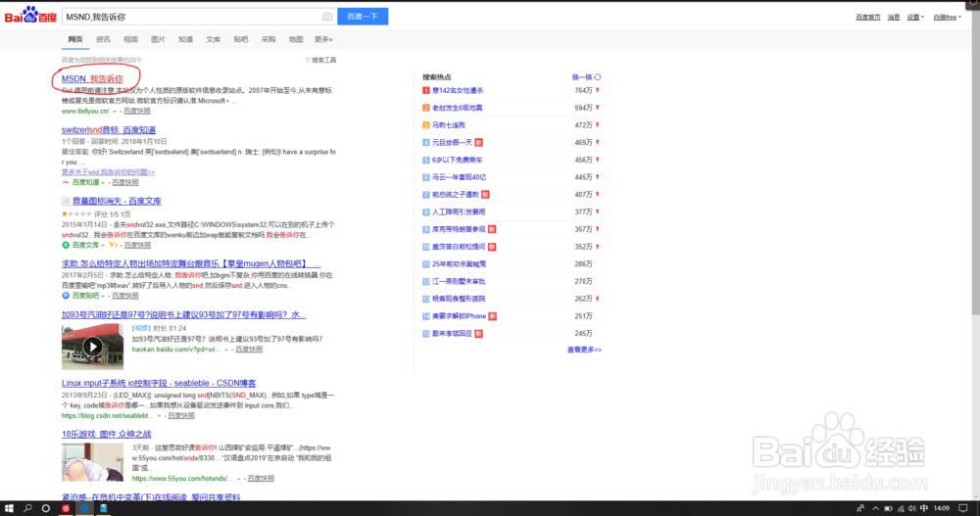
Task: Switch to the 图片 tab
Action: (158, 39)
